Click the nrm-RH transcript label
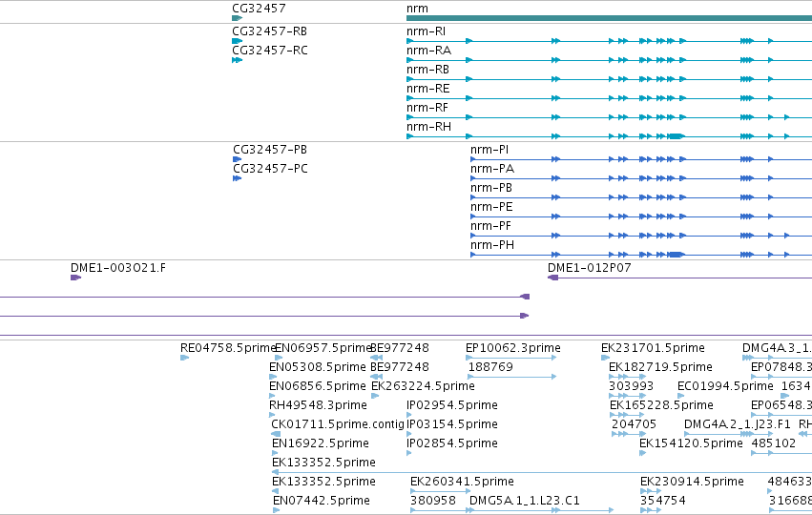 pyautogui.click(x=428, y=127)
